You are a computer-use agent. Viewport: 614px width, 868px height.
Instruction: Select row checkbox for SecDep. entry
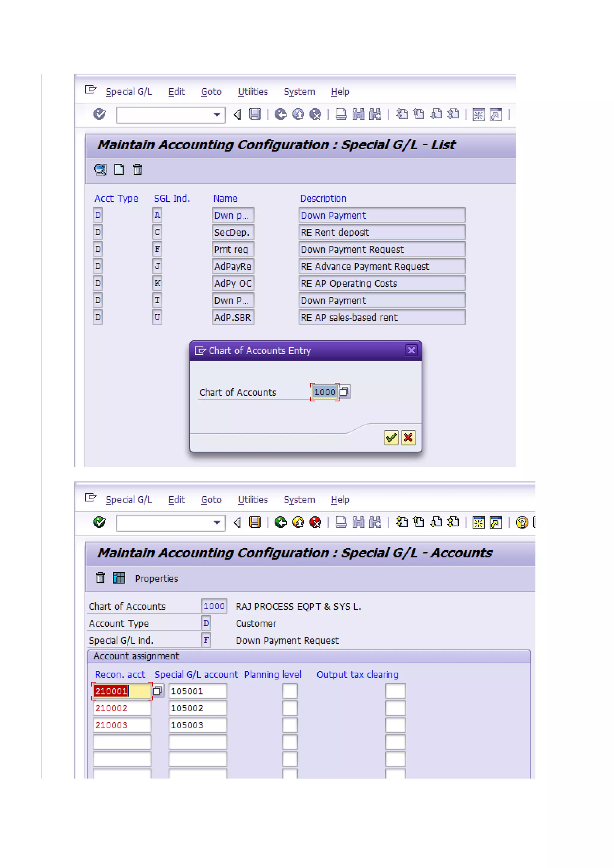97,232
